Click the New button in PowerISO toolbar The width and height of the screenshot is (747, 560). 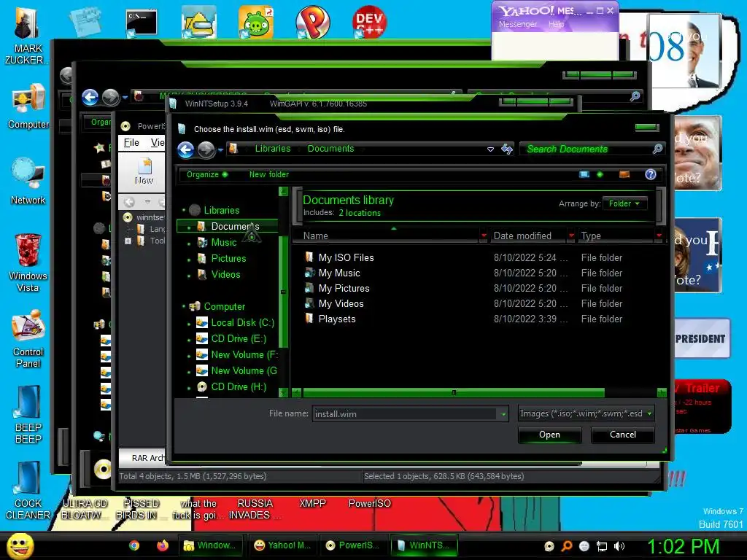(x=144, y=171)
